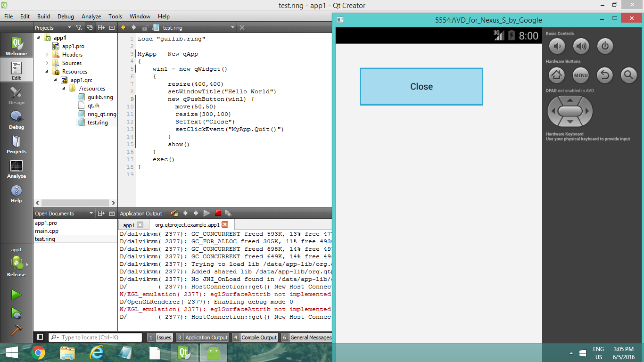Open the General Messages pane

(x=307, y=337)
